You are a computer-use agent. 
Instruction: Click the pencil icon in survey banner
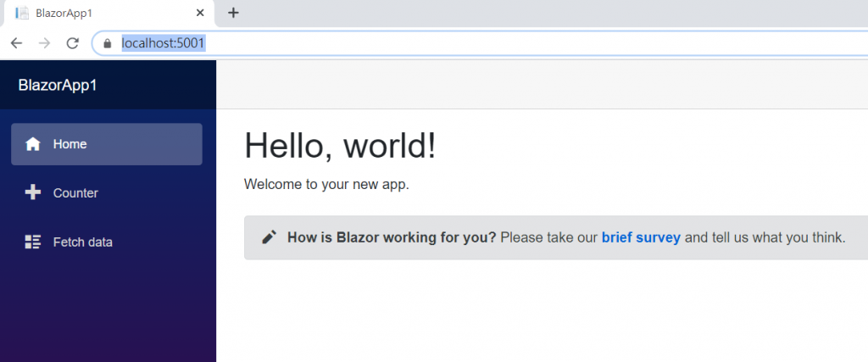pyautogui.click(x=269, y=237)
